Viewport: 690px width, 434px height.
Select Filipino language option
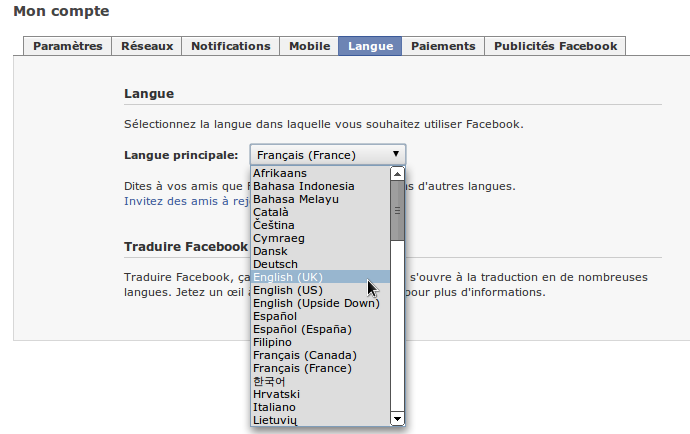click(x=320, y=342)
